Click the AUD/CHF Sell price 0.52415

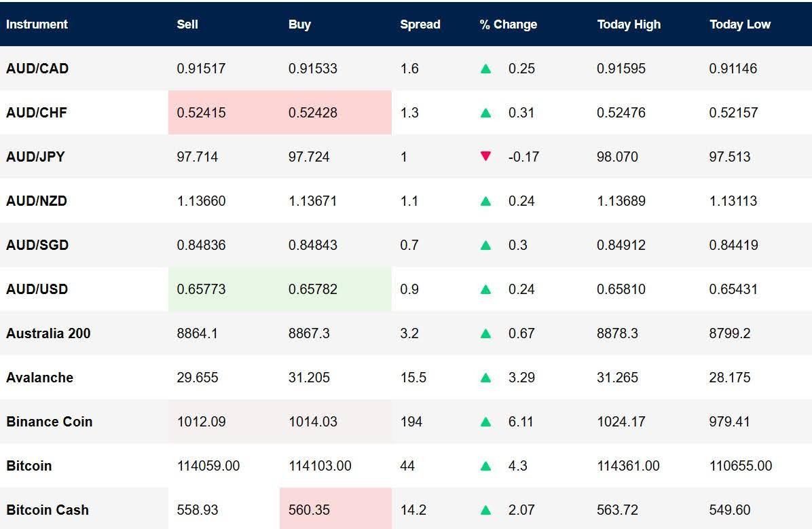pyautogui.click(x=201, y=113)
